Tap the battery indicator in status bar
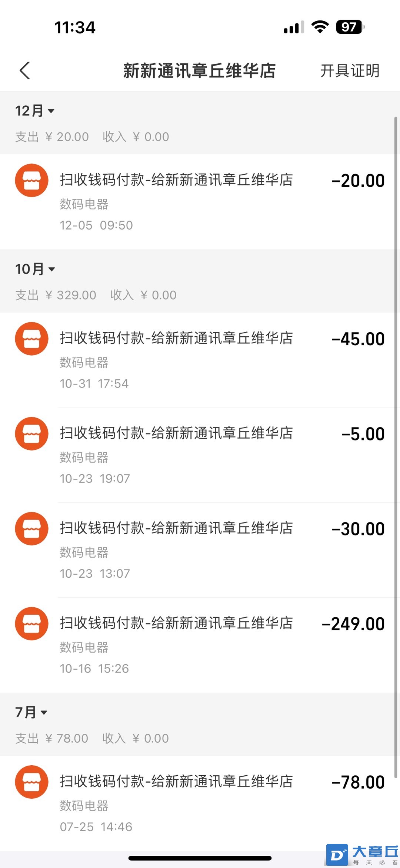 [350, 27]
